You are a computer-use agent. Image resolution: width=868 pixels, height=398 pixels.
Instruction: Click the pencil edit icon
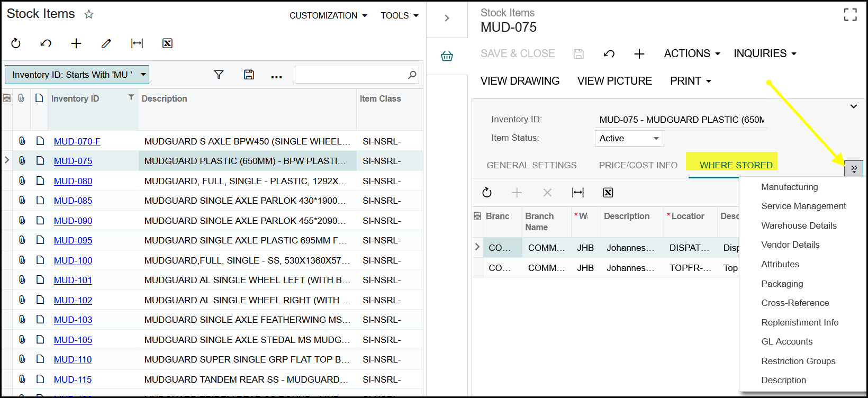coord(106,43)
